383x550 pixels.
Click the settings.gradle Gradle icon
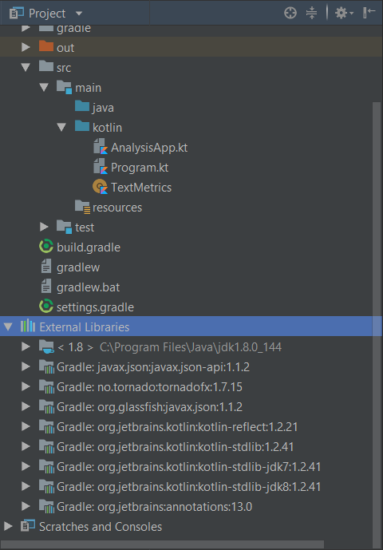pos(46,307)
